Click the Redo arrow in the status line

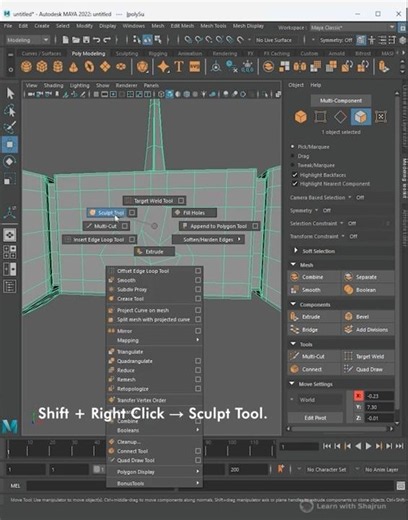click(107, 40)
